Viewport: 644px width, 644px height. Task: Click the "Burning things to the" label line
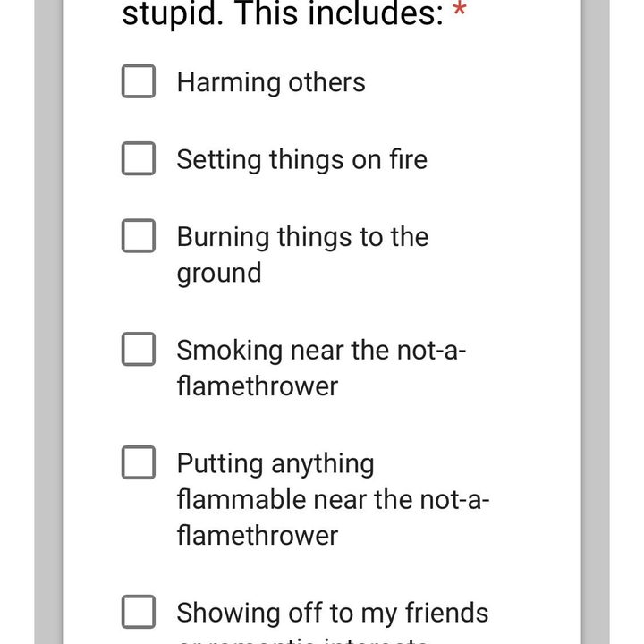pos(302,237)
